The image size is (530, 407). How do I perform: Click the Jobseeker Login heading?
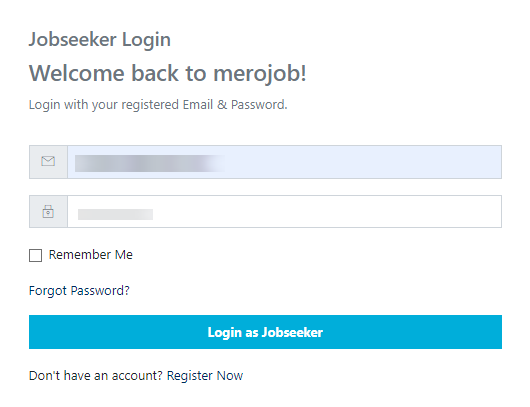click(100, 40)
